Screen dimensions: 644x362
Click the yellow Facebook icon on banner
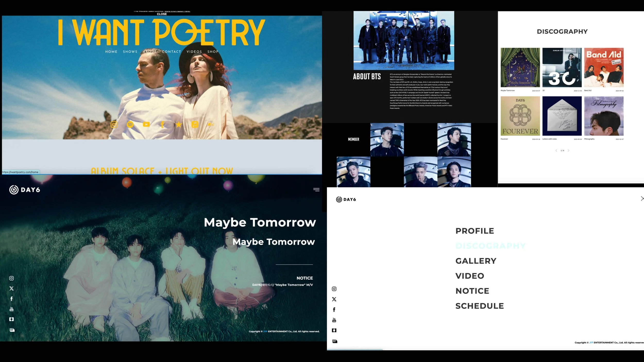point(162,125)
